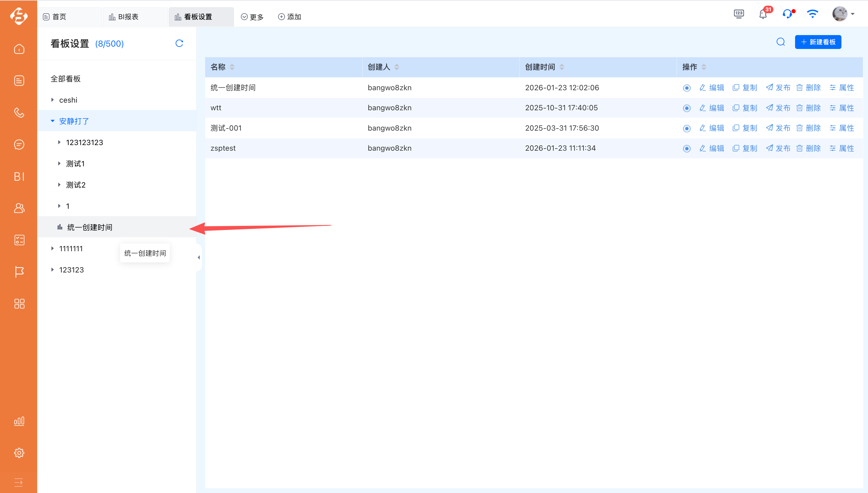Click the phone icon in left sidebar
The width and height of the screenshot is (868, 493).
(19, 113)
